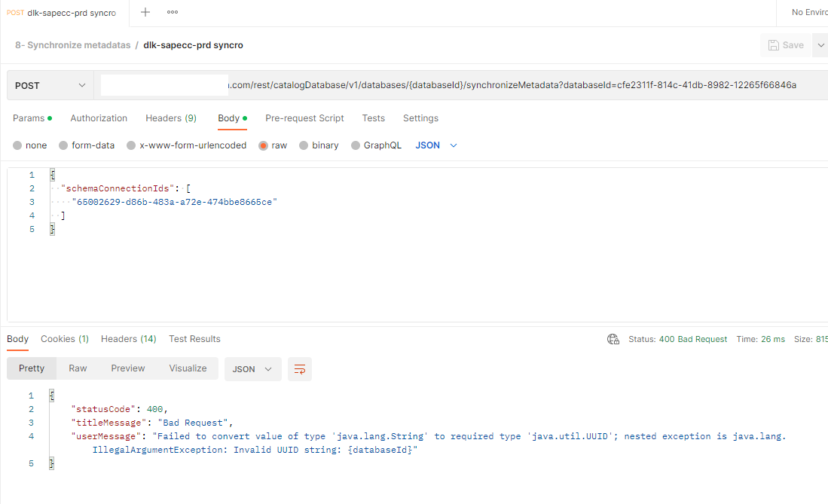Switch to the Params tab

pos(32,118)
